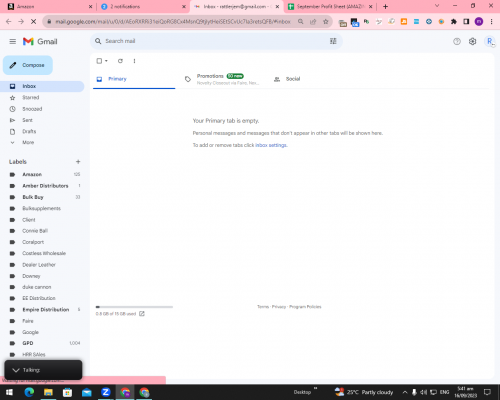The image size is (500, 400).
Task: Open the Privacy link
Action: pos(279,307)
